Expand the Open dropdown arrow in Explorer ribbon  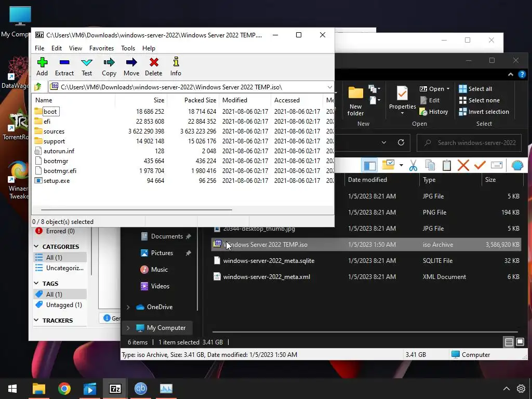pyautogui.click(x=448, y=89)
